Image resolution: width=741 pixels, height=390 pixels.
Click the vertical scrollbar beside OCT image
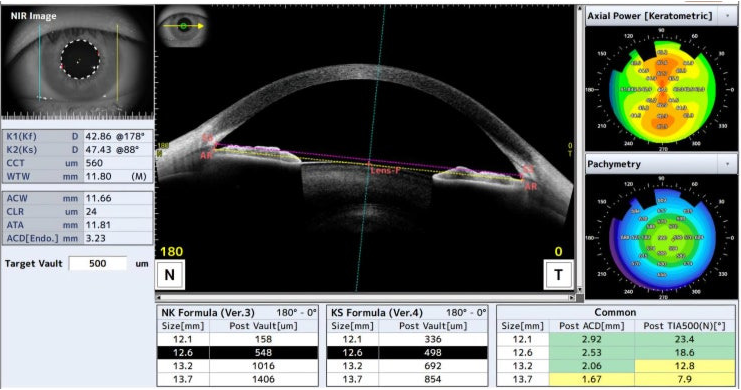pyautogui.click(x=579, y=149)
